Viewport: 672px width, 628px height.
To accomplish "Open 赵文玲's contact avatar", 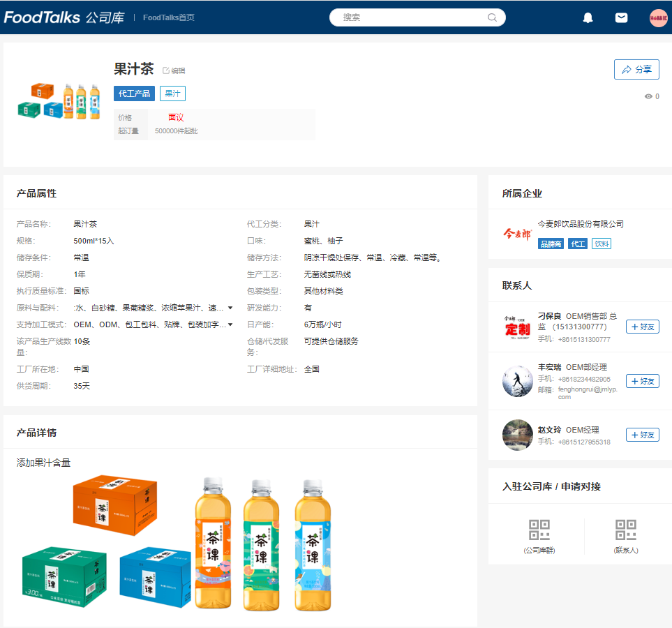I will pyautogui.click(x=518, y=435).
